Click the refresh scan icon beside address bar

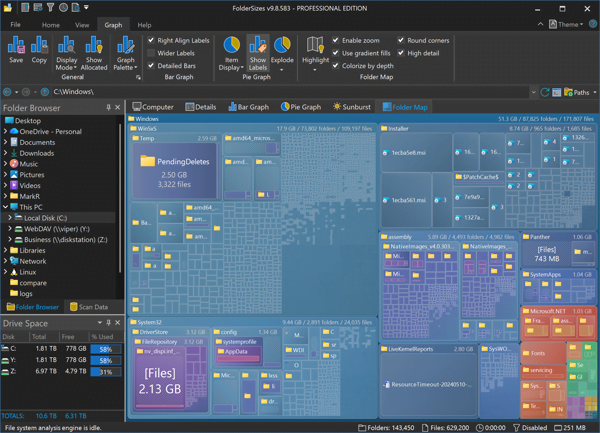tap(545, 92)
